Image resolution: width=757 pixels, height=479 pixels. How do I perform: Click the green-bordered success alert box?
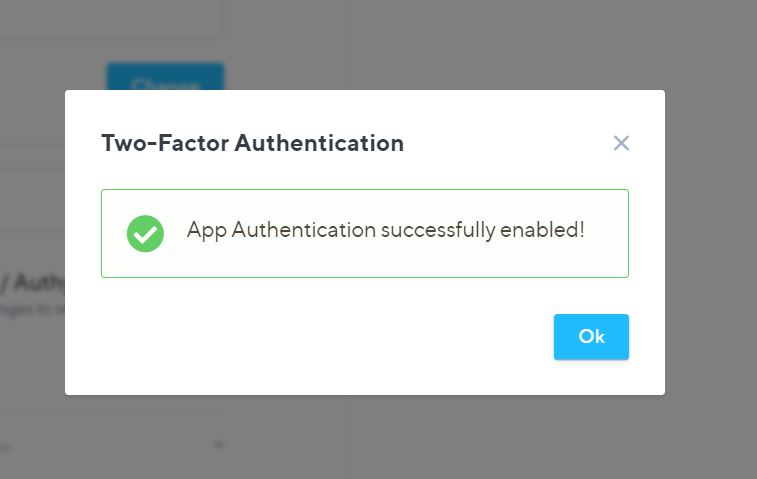pyautogui.click(x=365, y=233)
